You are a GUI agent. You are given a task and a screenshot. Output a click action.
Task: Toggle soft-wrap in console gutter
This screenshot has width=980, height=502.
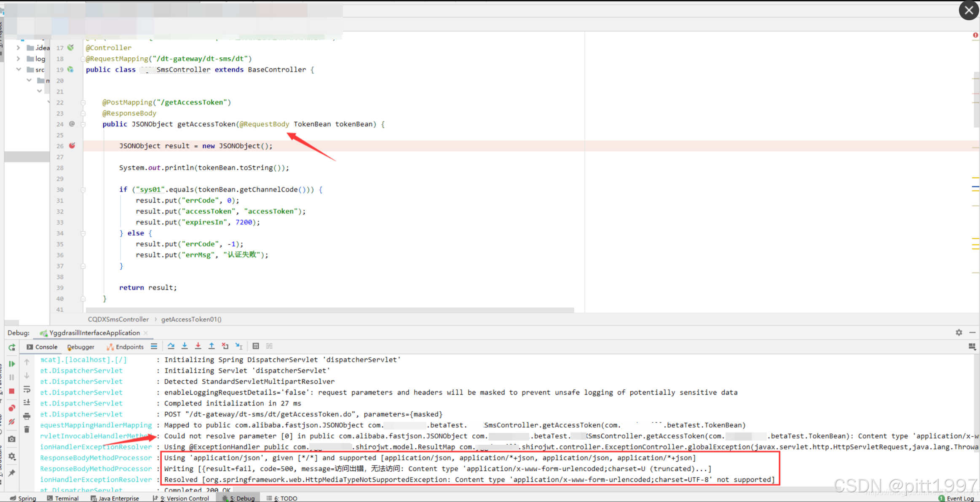pyautogui.click(x=27, y=389)
